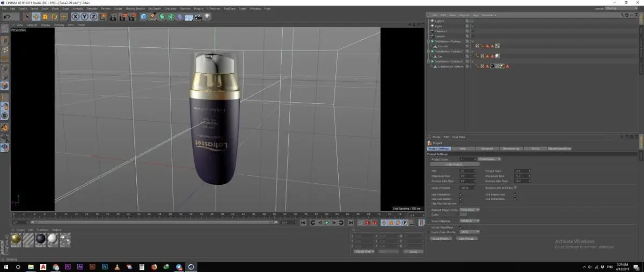Activate the Move tool

(x=36, y=17)
